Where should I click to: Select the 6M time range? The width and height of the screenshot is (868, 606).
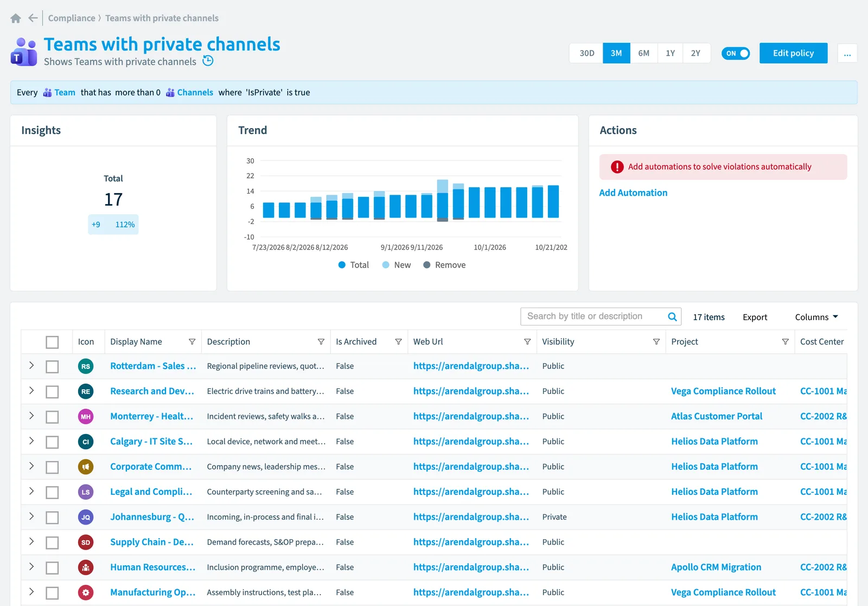pyautogui.click(x=644, y=53)
